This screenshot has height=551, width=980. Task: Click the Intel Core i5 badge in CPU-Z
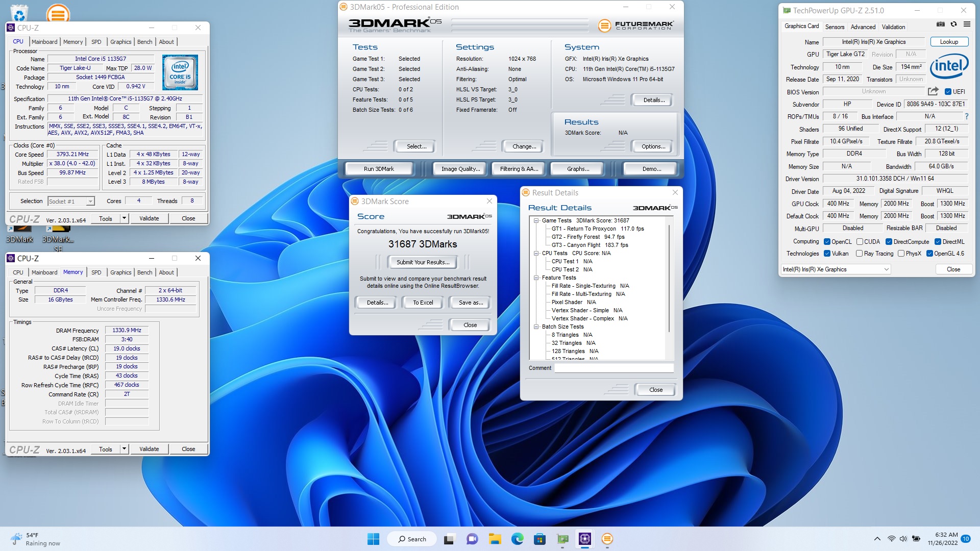click(180, 72)
